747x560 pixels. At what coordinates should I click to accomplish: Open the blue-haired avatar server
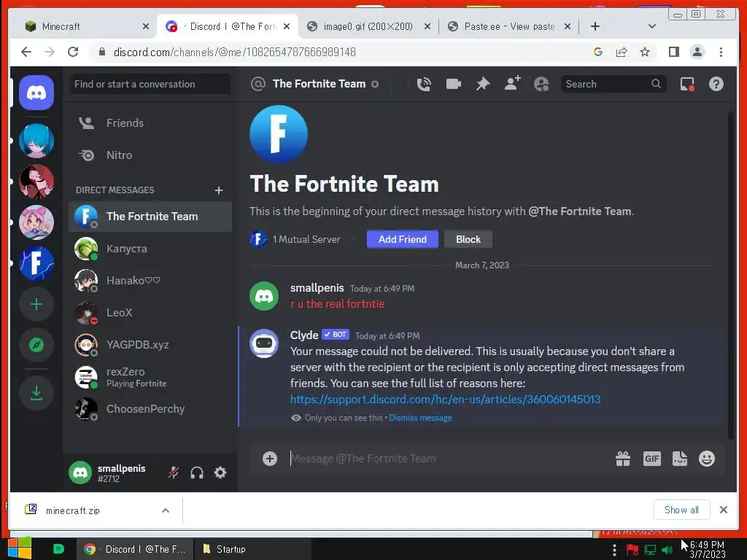36,141
